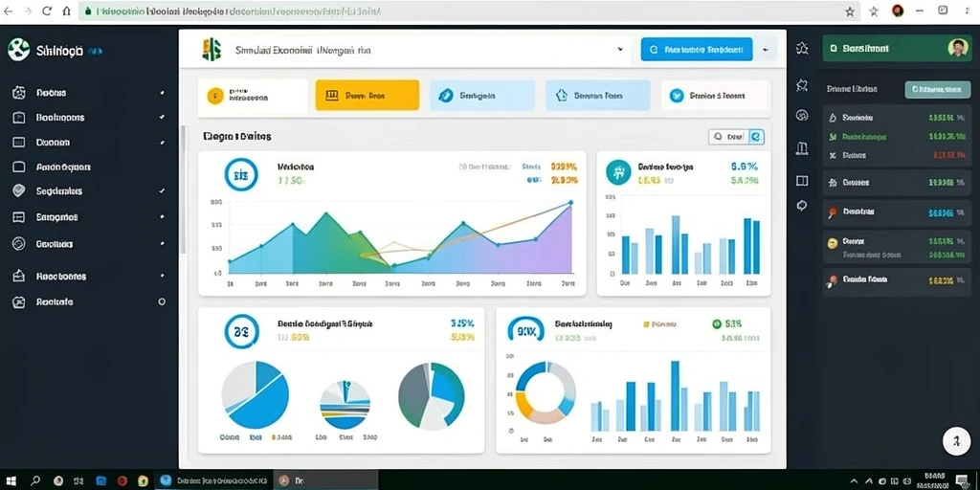This screenshot has width=980, height=490.
Task: Click the white round floating button at bottom right
Action: click(x=956, y=441)
